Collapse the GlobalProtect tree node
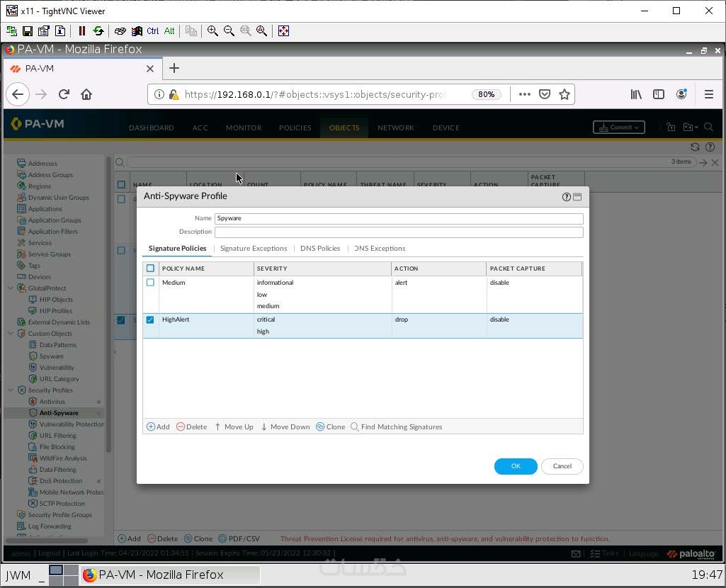Screen dimensions: 726x588 11,288
